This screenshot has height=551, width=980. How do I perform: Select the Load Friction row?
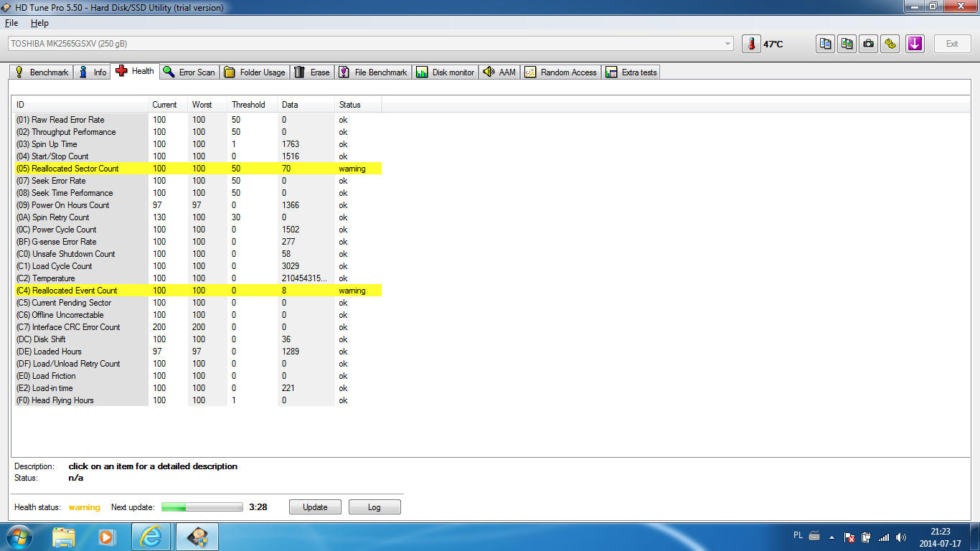198,376
